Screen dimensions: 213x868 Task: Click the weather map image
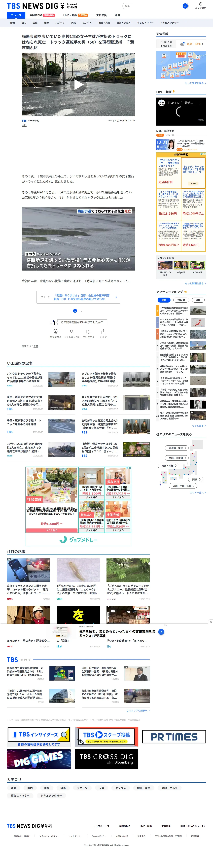(181, 65)
